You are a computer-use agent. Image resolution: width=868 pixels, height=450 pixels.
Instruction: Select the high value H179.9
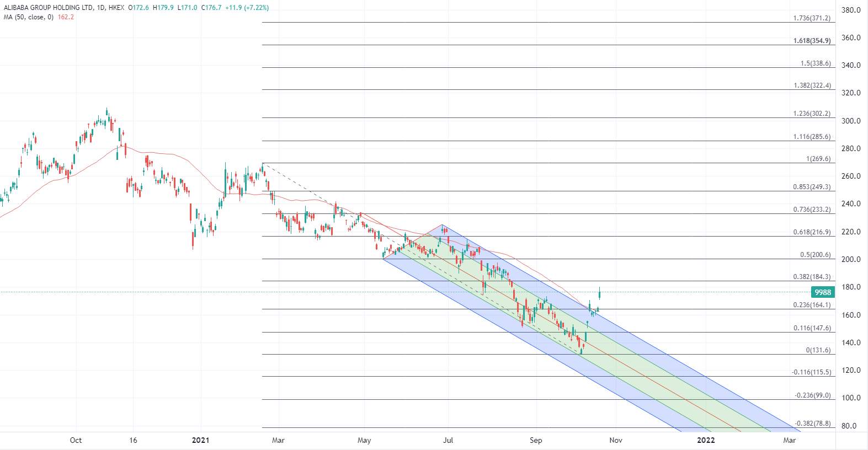(x=163, y=8)
